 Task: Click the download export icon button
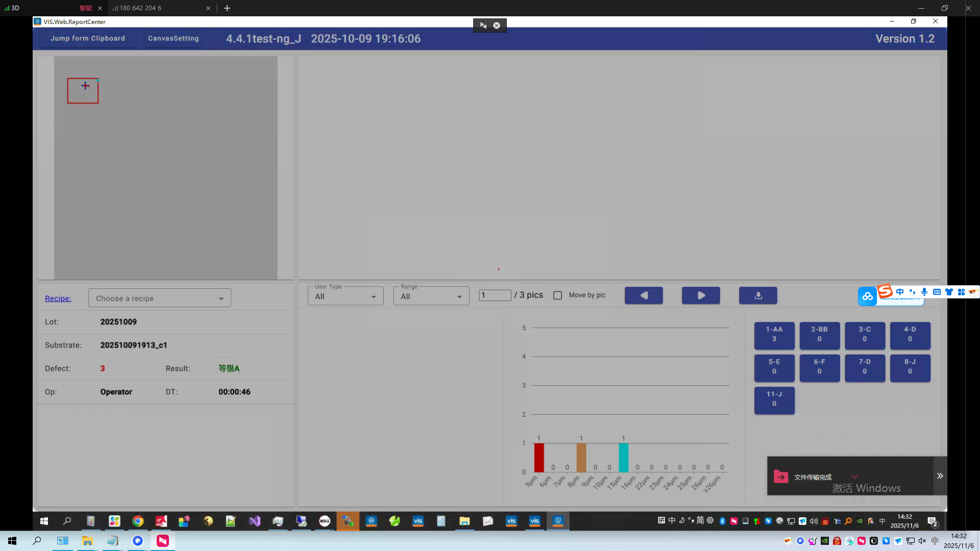click(x=758, y=295)
